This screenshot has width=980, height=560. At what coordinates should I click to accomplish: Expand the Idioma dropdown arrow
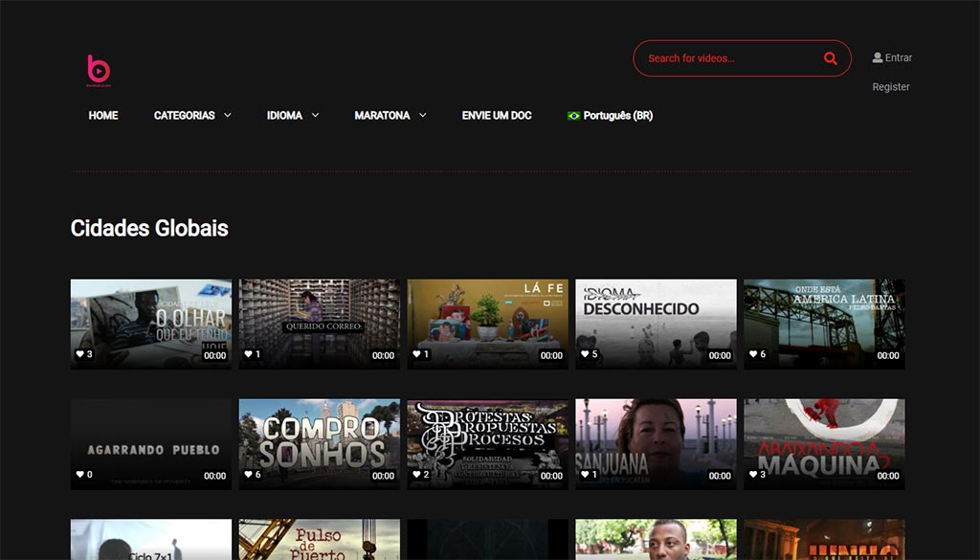(x=315, y=115)
